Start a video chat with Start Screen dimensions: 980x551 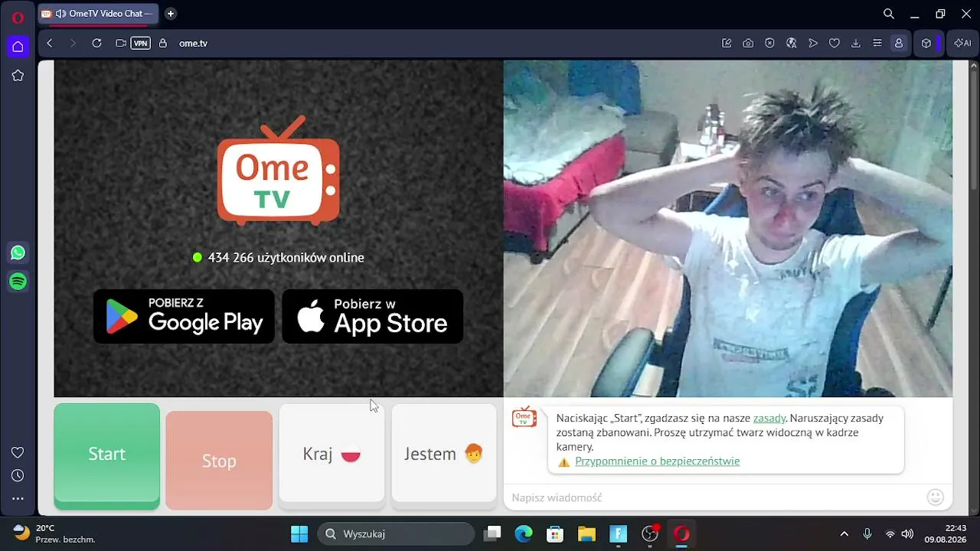[107, 455]
